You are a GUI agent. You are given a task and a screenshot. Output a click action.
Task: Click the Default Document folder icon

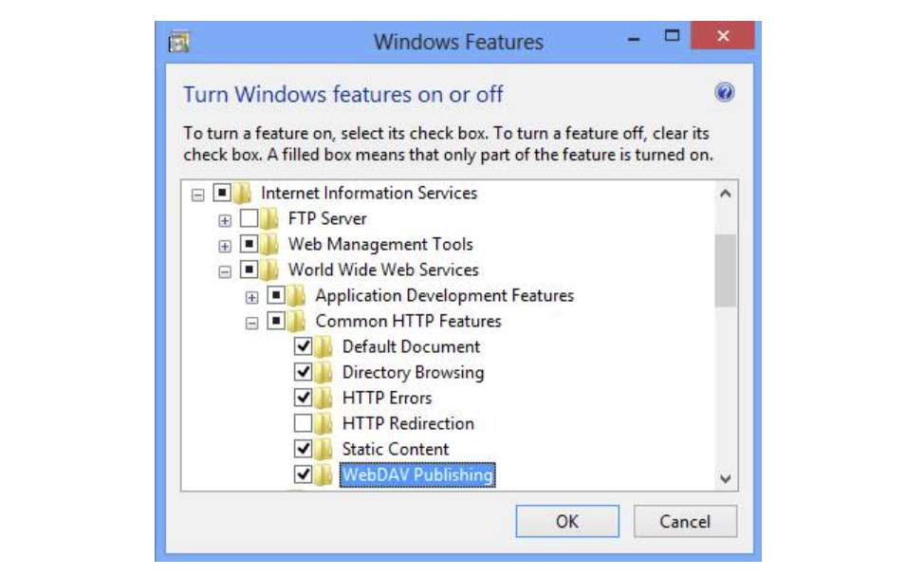pos(325,347)
